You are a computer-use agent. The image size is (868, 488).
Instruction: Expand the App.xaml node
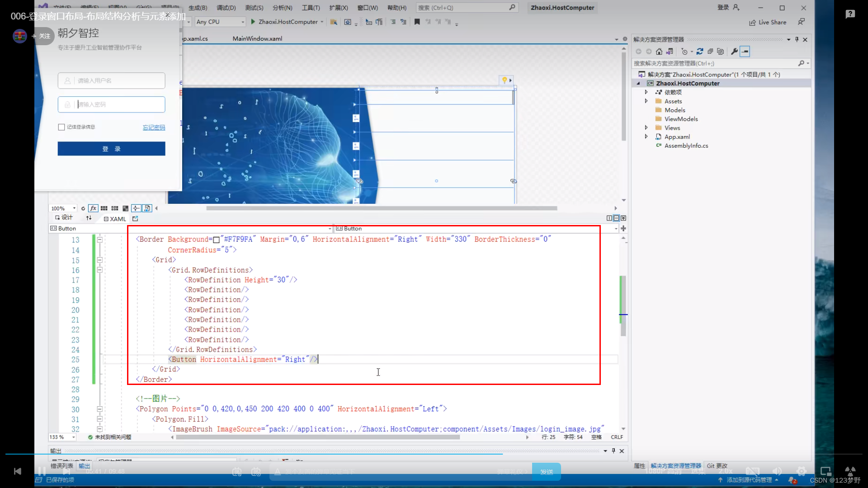(x=646, y=136)
